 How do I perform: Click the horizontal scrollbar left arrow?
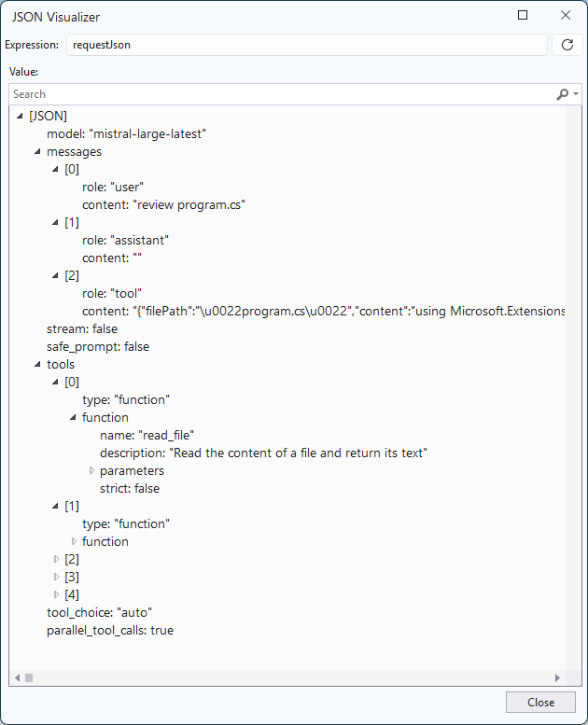[x=17, y=677]
